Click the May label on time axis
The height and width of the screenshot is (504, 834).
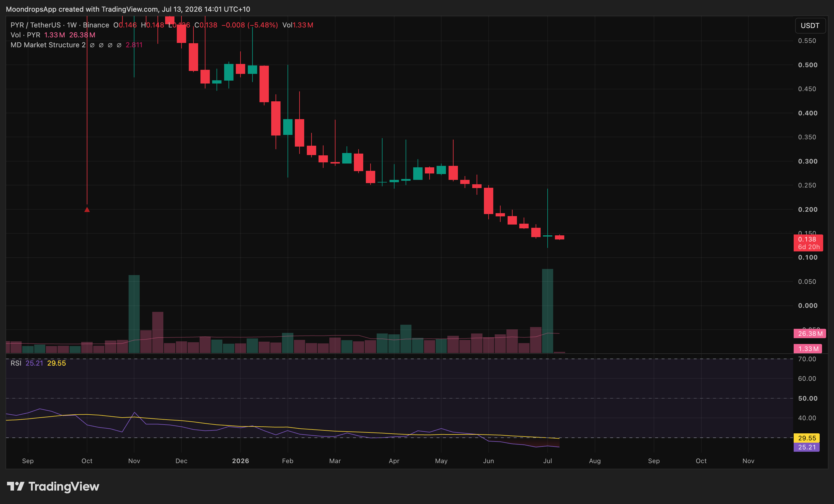click(x=441, y=461)
